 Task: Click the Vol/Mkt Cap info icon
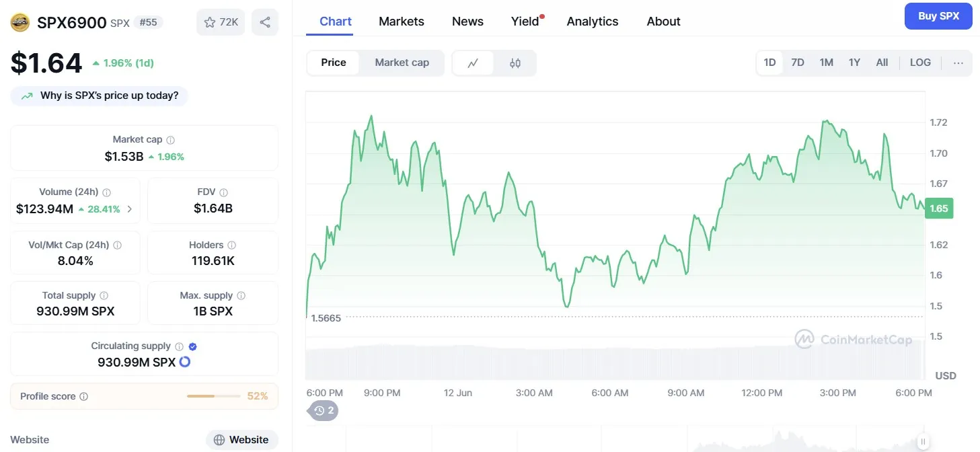(118, 246)
